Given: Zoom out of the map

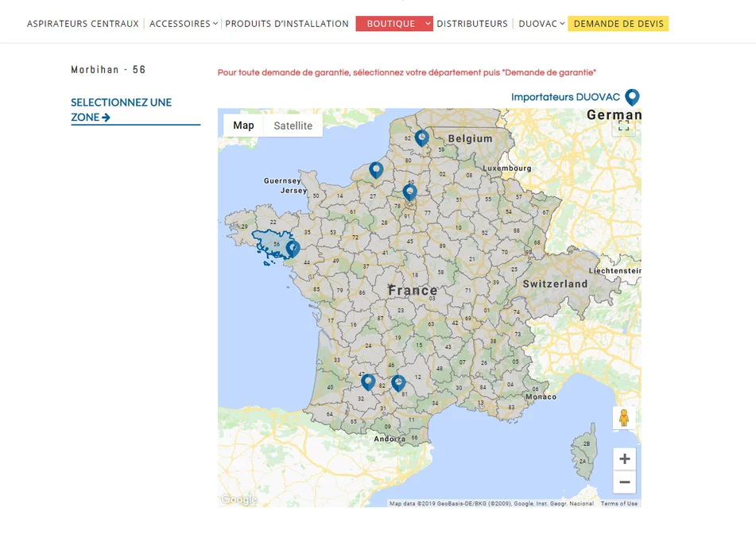Looking at the screenshot, I should 624,482.
